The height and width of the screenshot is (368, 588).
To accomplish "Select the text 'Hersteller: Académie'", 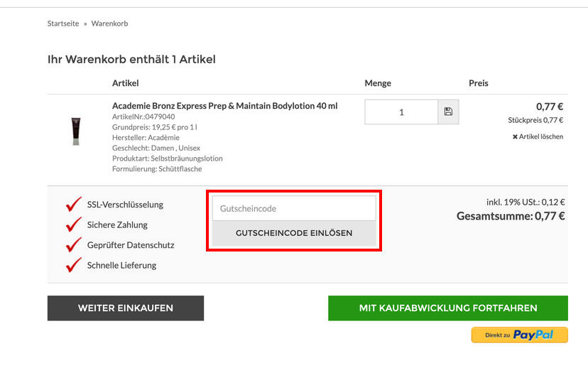I will click(146, 138).
